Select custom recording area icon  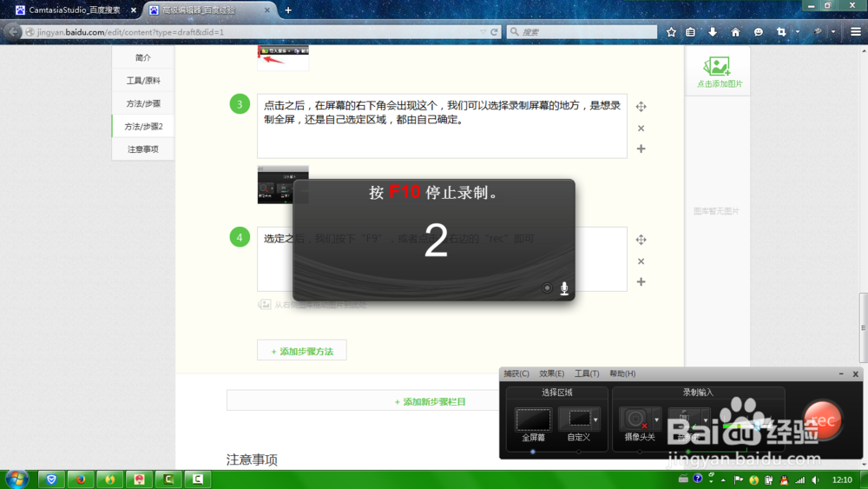click(578, 420)
